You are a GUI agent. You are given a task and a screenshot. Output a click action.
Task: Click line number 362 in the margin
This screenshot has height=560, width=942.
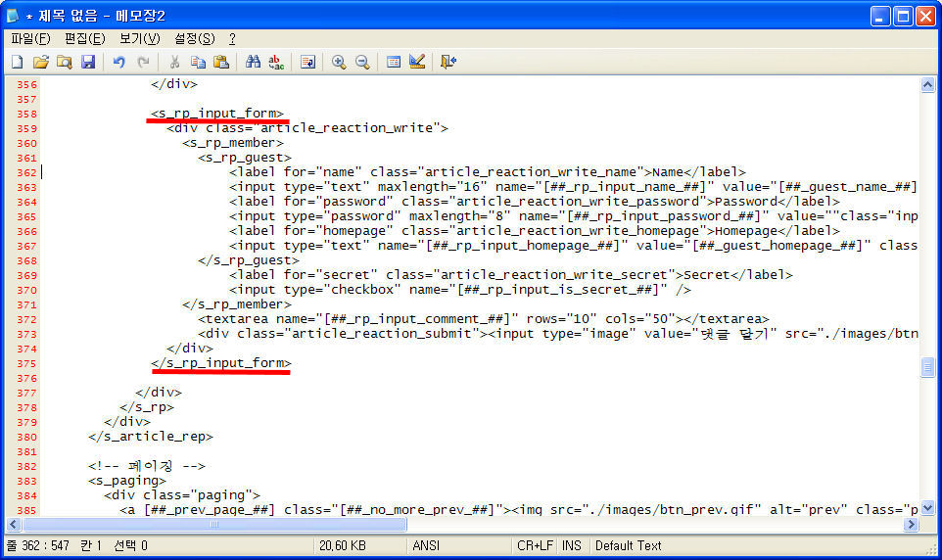[x=26, y=172]
